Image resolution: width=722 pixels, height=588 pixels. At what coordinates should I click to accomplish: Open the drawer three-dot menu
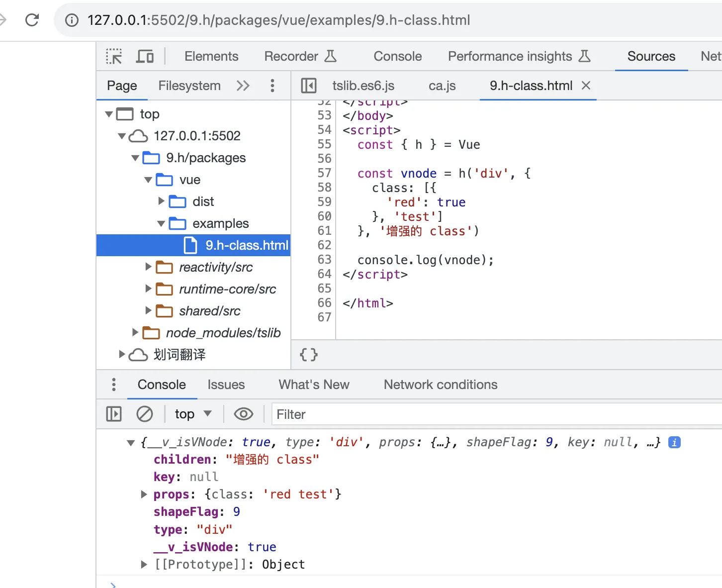point(114,385)
